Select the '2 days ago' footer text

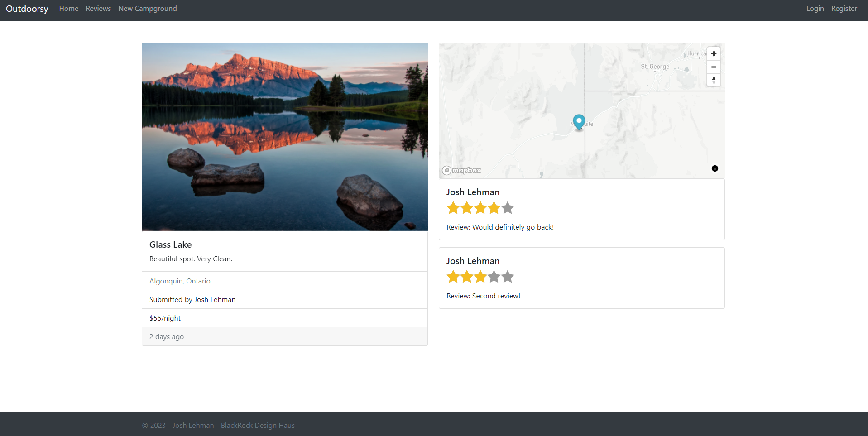(167, 337)
